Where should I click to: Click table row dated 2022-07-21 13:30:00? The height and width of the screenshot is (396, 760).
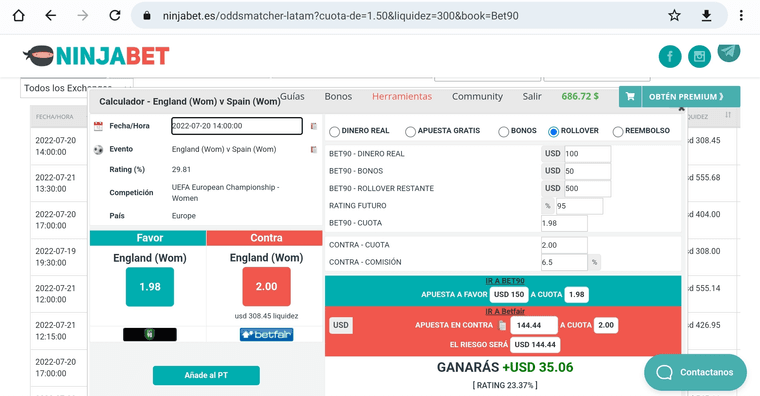59,183
